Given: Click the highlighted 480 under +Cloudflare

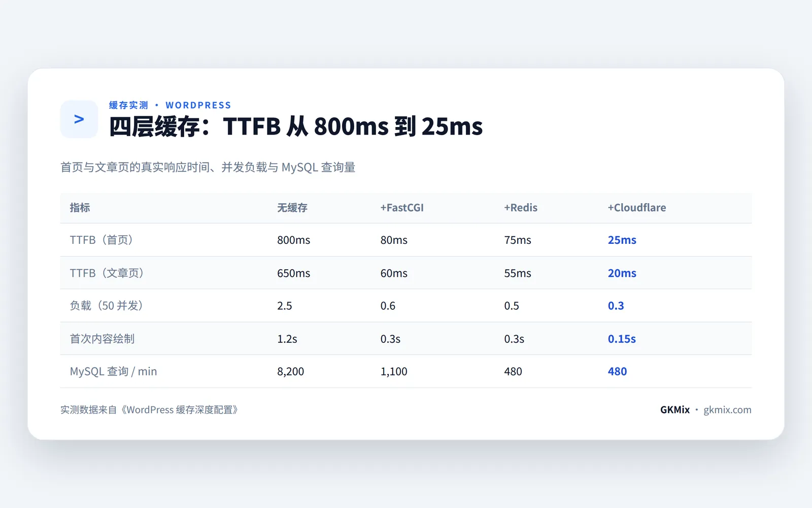Looking at the screenshot, I should tap(617, 371).
